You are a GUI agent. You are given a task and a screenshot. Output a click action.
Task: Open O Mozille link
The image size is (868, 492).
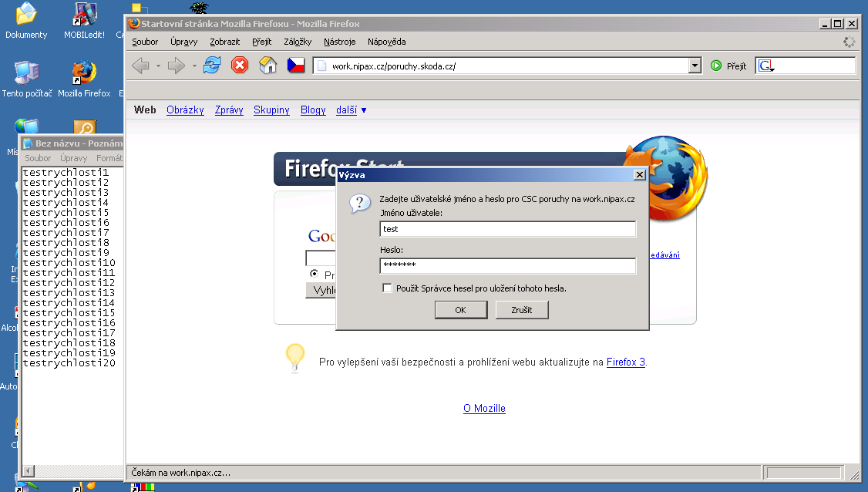click(484, 409)
